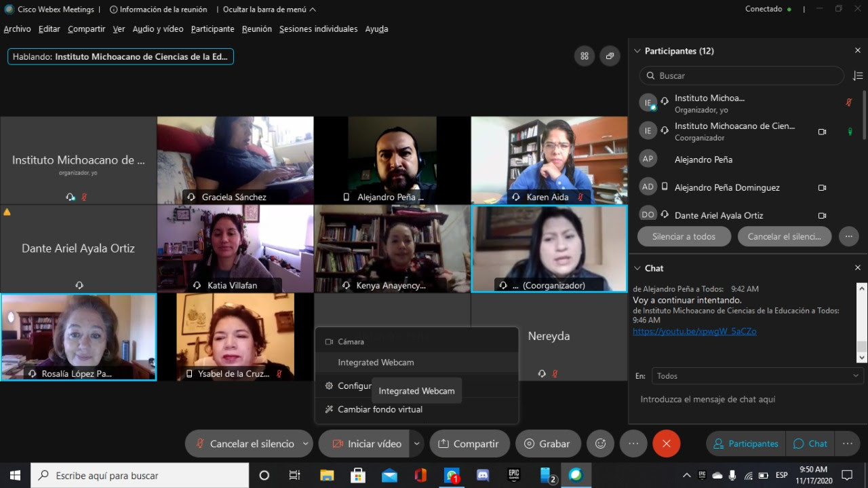Open the En: Todos recipient dropdown
The width and height of the screenshot is (868, 488).
coord(757,375)
